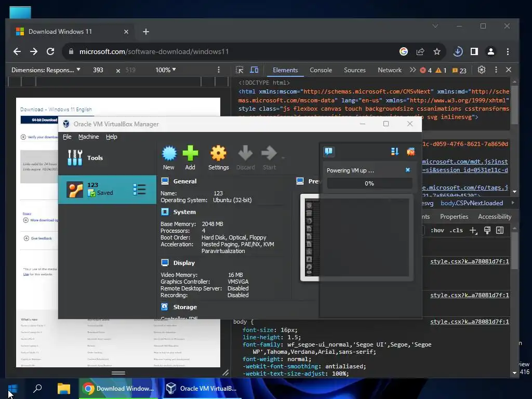Open device toolbar more options menu
Screen dimensions: 532x399
pyautogui.click(x=219, y=70)
